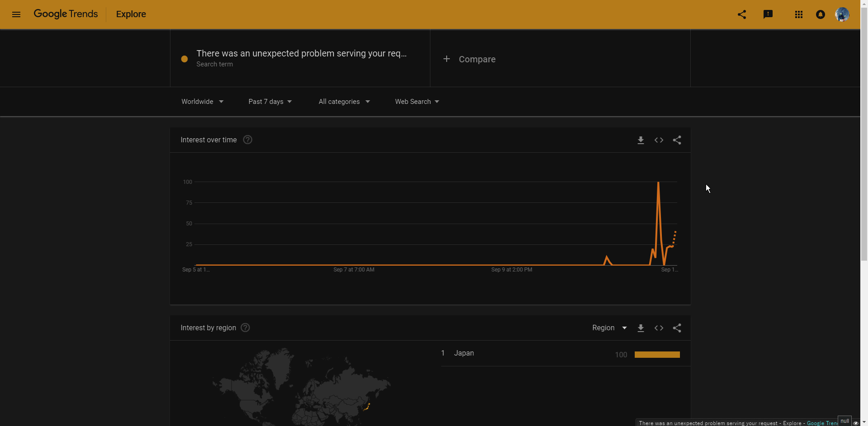Select Japan in the region list
868x426 pixels.
(x=464, y=353)
